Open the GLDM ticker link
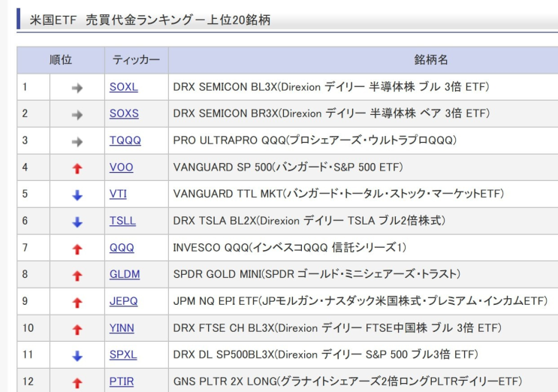This screenshot has width=558, height=392. (125, 274)
